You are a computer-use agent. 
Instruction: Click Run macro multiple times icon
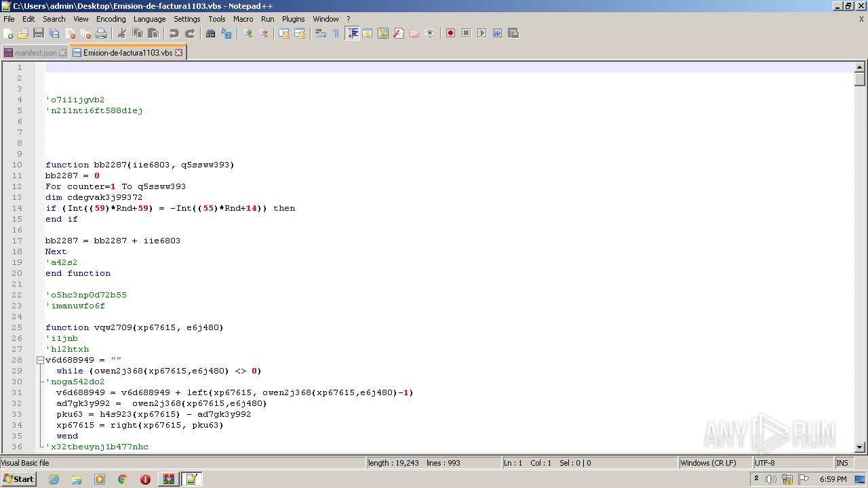497,33
